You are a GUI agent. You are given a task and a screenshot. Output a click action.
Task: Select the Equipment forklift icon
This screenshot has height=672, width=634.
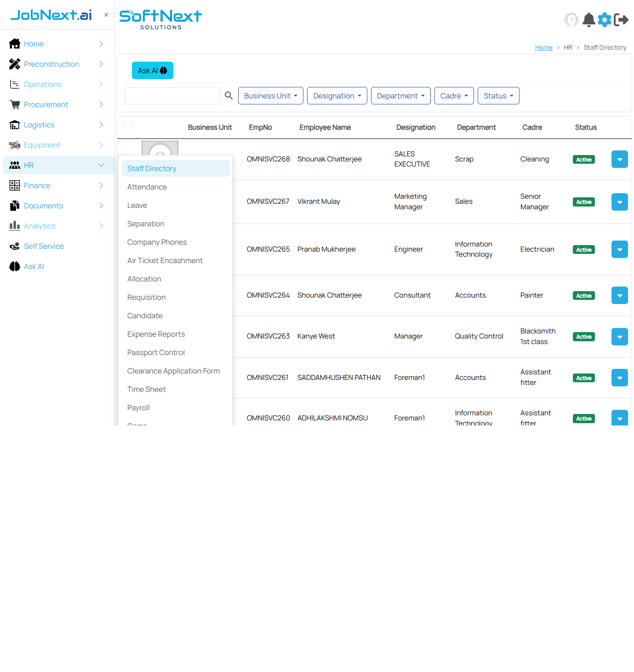[x=14, y=145]
